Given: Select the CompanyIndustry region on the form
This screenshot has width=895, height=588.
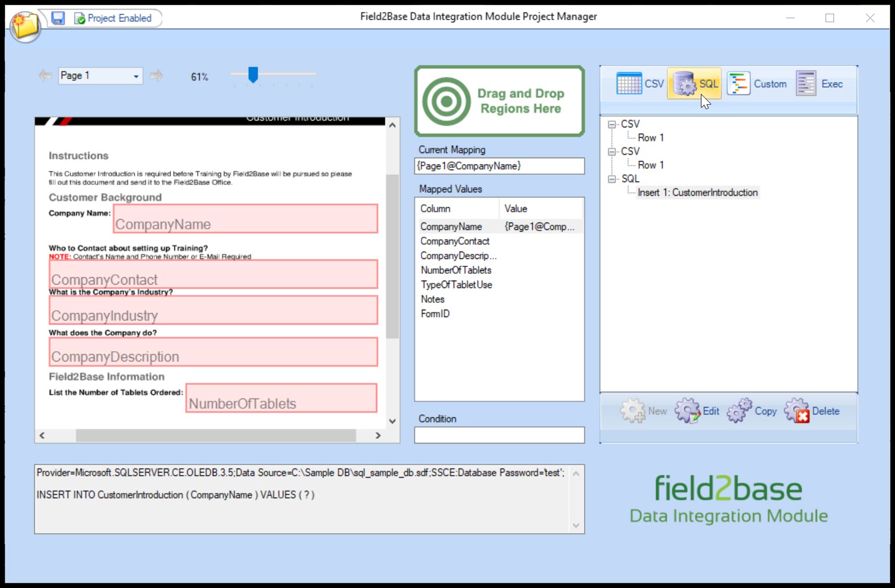Looking at the screenshot, I should click(214, 310).
